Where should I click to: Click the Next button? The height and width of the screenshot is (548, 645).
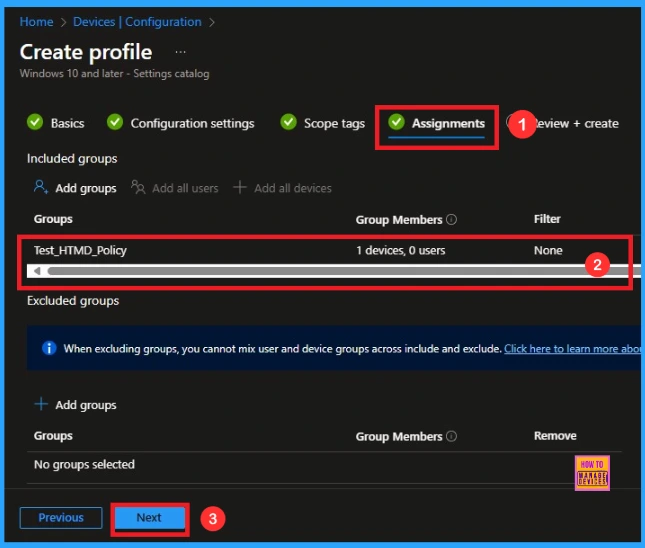tap(149, 518)
